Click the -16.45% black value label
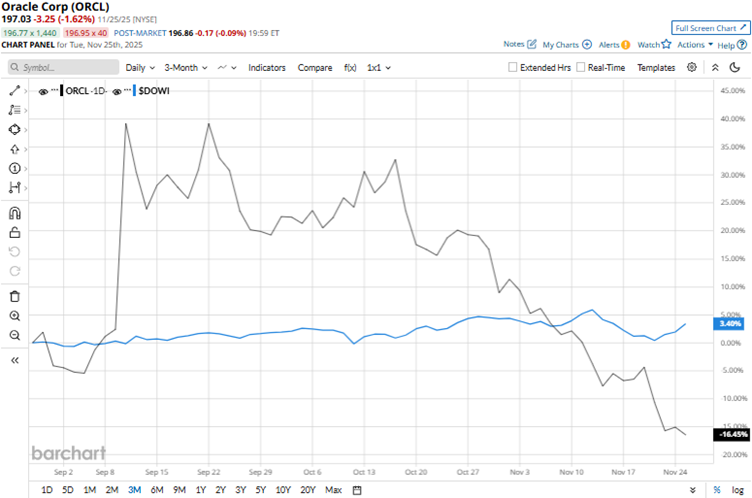The height and width of the screenshot is (498, 752). [x=731, y=434]
